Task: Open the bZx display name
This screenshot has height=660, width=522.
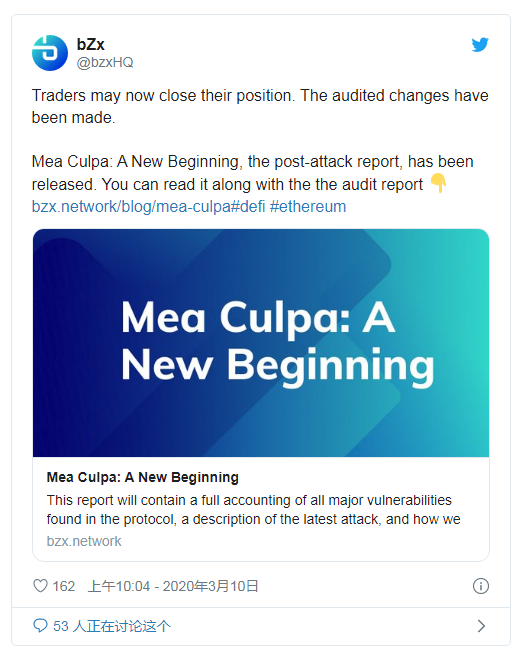Action: 91,44
